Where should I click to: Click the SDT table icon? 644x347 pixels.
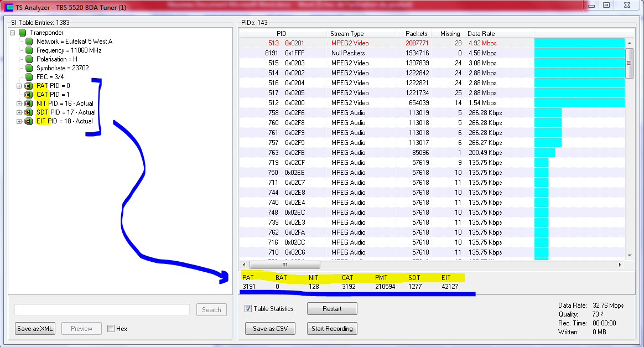point(28,112)
